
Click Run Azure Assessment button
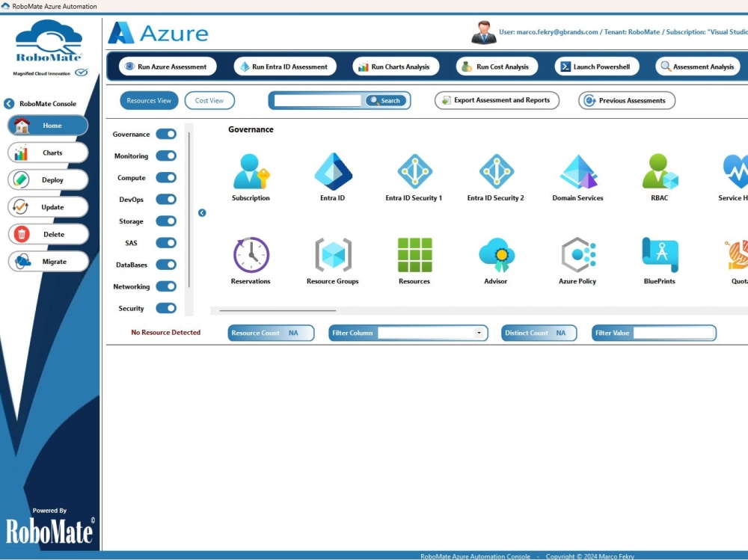[x=168, y=67]
